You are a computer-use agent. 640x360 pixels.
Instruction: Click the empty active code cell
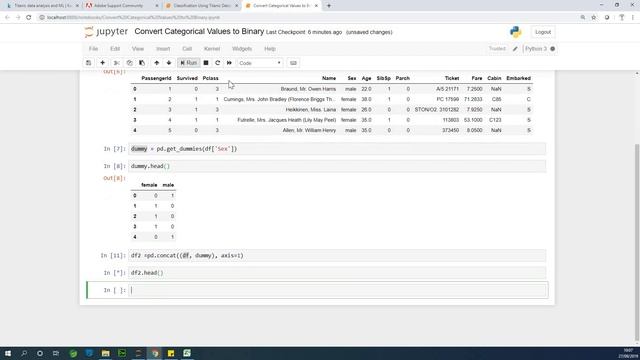coord(337,290)
